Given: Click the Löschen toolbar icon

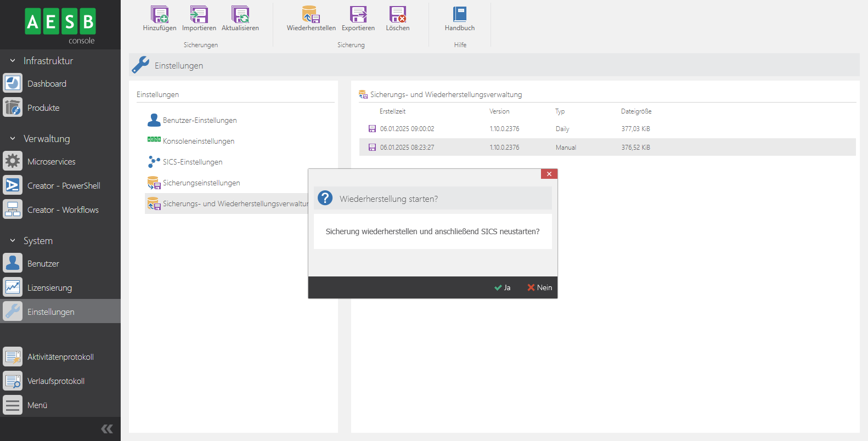Looking at the screenshot, I should pyautogui.click(x=397, y=15).
